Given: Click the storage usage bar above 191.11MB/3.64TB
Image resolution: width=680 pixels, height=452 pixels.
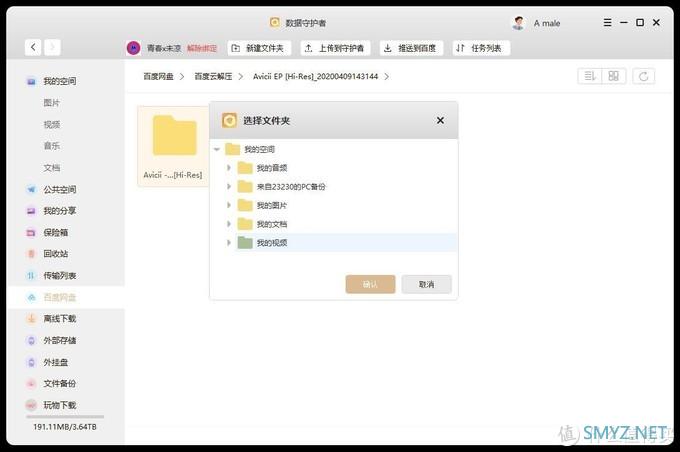Looking at the screenshot, I should 65,417.
